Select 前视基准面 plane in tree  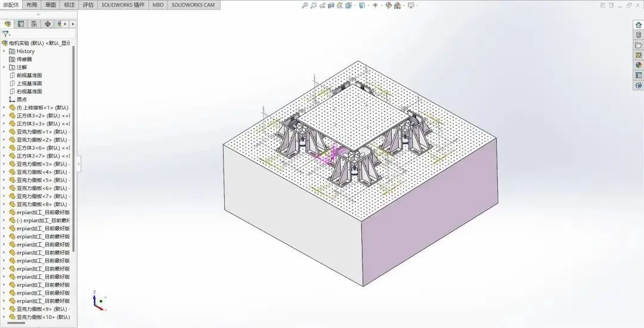pyautogui.click(x=29, y=75)
